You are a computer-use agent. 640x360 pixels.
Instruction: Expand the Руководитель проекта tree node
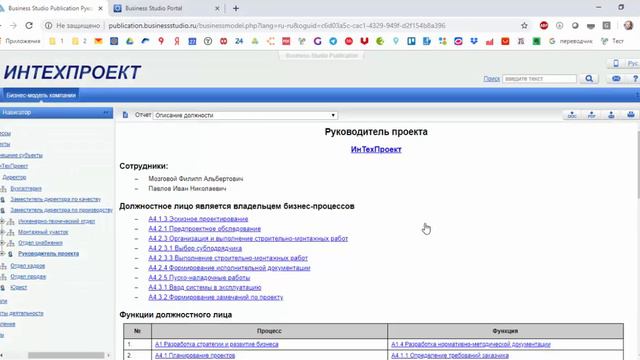pyautogui.click(x=2, y=254)
